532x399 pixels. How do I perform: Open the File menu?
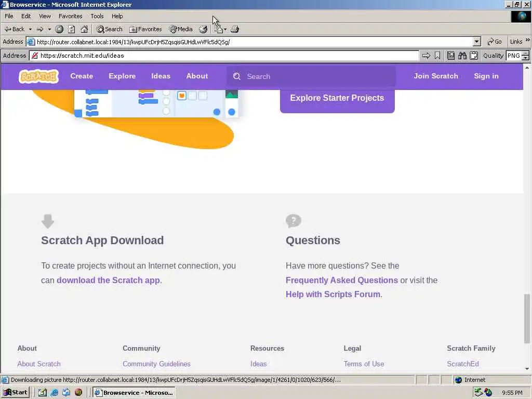[x=9, y=16]
